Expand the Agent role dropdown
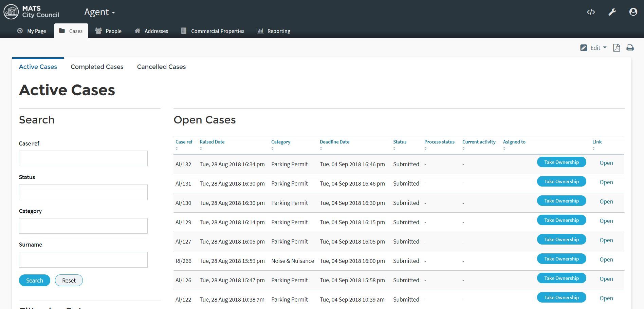Screen dimensions: 644x309 tap(99, 12)
